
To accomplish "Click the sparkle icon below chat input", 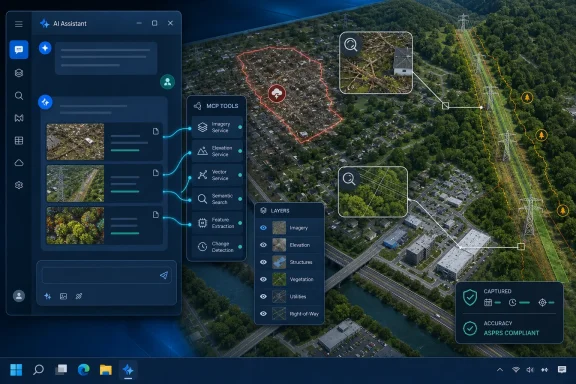I will [48, 296].
